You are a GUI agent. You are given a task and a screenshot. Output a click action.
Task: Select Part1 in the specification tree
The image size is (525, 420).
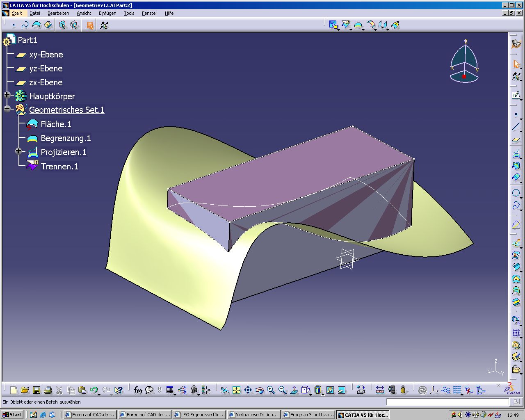click(x=27, y=40)
